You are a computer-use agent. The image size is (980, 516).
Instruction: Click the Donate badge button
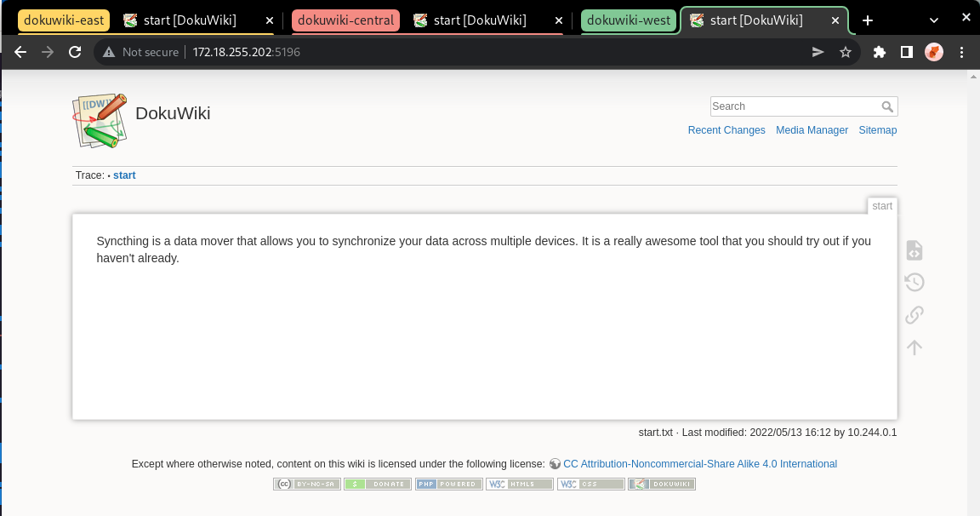coord(378,484)
